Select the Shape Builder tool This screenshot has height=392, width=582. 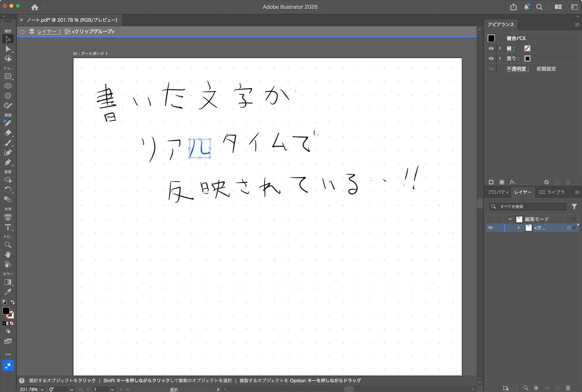point(8,180)
